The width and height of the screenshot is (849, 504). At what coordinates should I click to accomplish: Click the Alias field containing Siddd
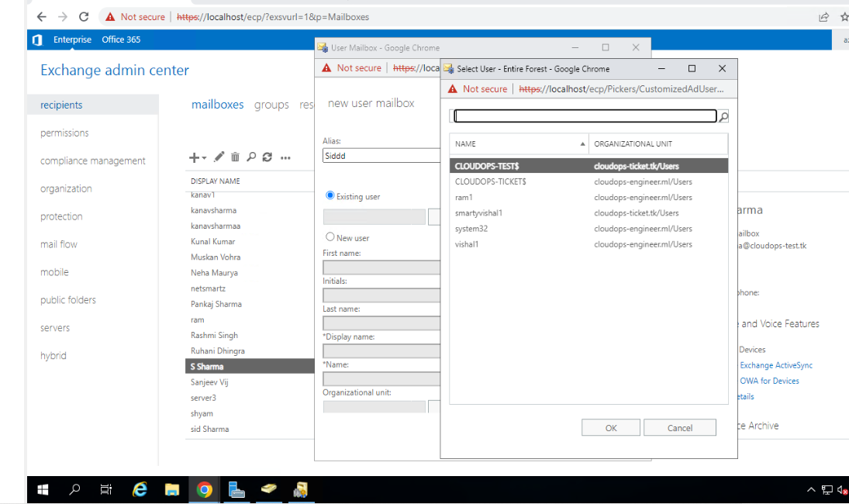[381, 156]
